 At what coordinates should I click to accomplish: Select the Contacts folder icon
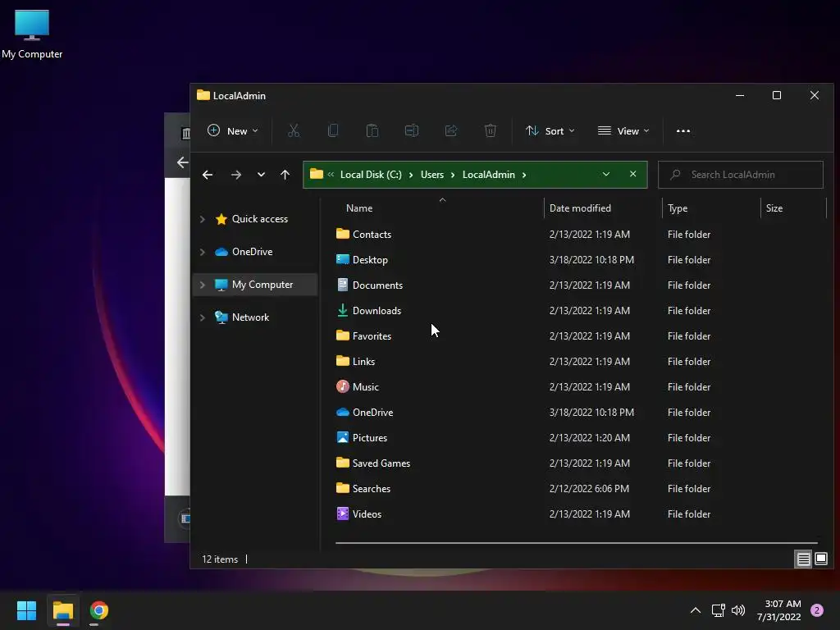coord(342,234)
